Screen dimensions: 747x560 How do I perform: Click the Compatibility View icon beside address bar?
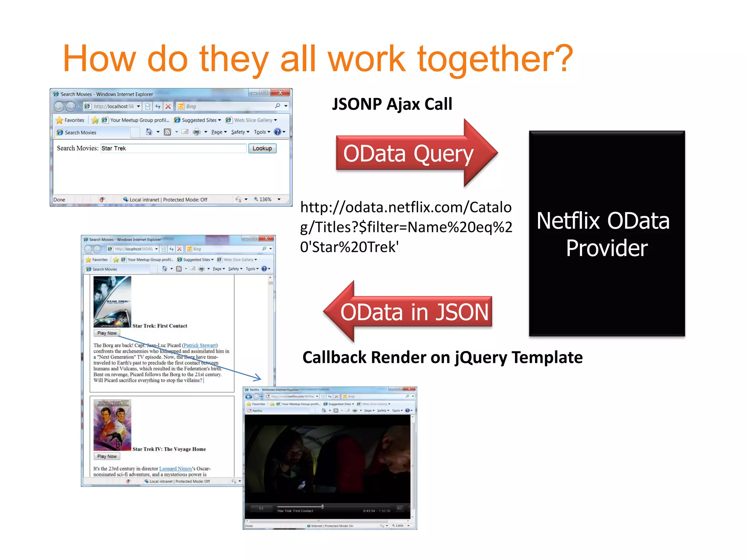pyautogui.click(x=148, y=106)
